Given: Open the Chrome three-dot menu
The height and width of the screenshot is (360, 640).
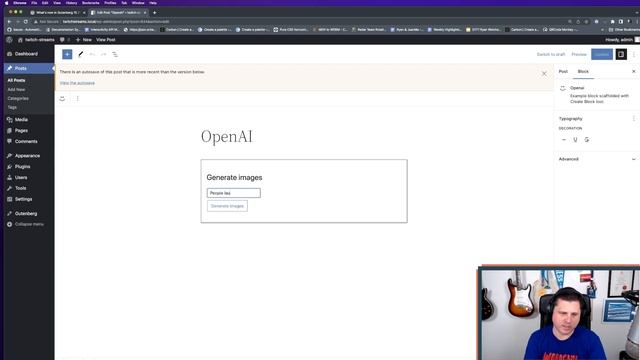Looking at the screenshot, I should click(637, 22).
